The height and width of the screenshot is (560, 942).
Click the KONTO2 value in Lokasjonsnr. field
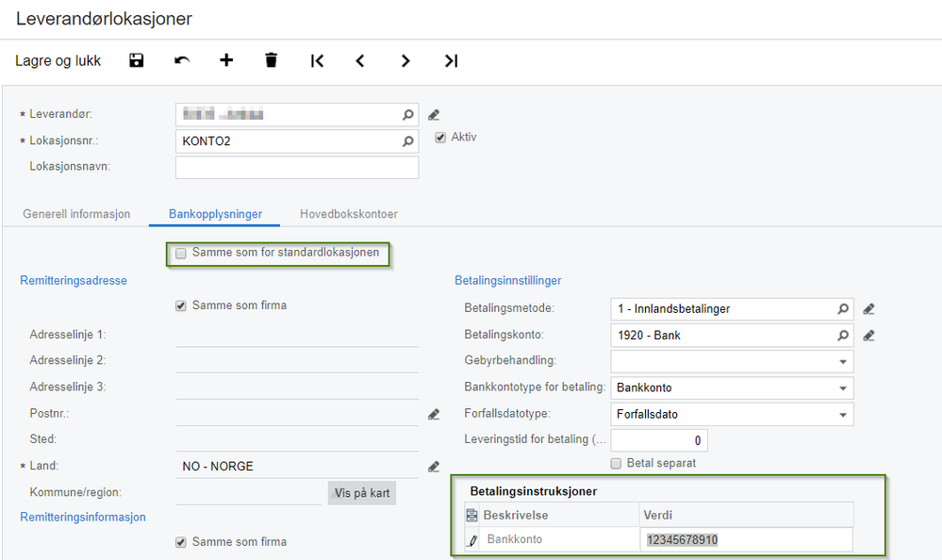click(207, 141)
